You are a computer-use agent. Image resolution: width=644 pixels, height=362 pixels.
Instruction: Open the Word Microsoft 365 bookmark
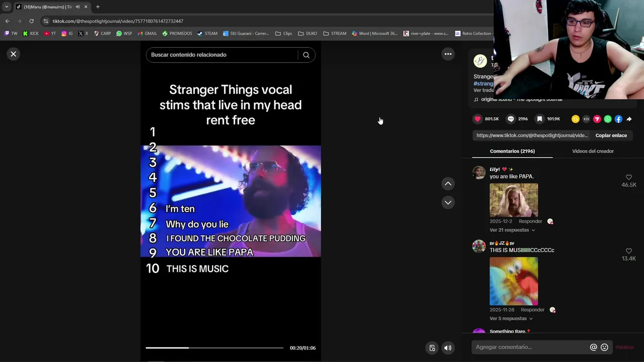pyautogui.click(x=375, y=34)
